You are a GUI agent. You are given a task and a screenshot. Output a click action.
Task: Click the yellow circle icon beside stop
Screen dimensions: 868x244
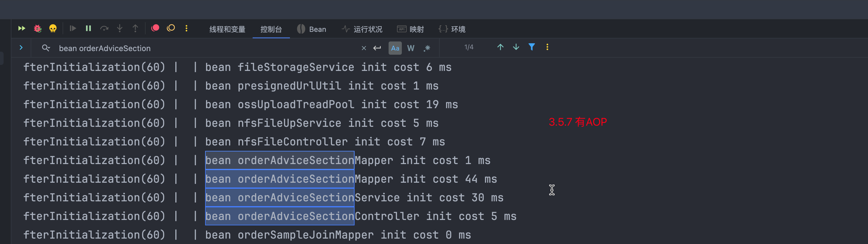pyautogui.click(x=171, y=28)
